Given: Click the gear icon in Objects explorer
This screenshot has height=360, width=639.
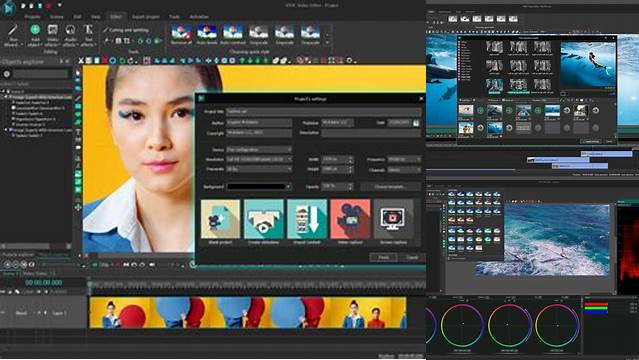Looking at the screenshot, I should 7,74.
